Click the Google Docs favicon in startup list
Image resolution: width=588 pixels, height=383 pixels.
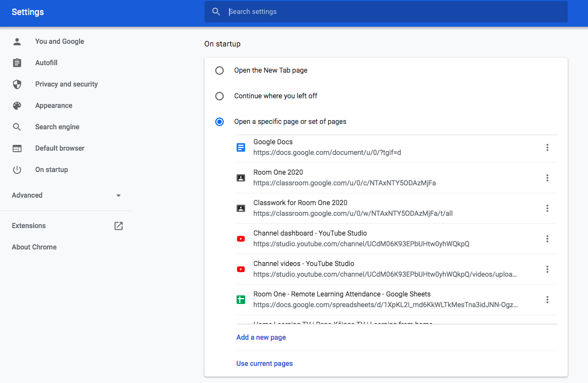241,147
